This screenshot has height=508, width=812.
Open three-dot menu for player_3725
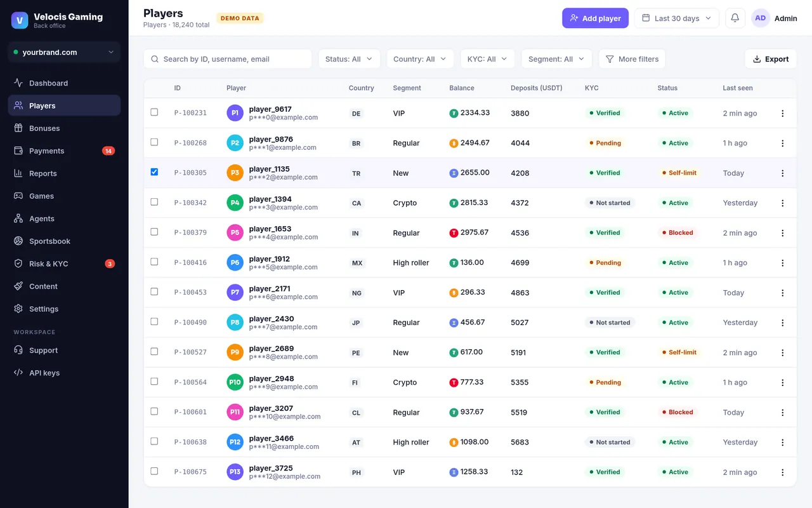click(782, 472)
